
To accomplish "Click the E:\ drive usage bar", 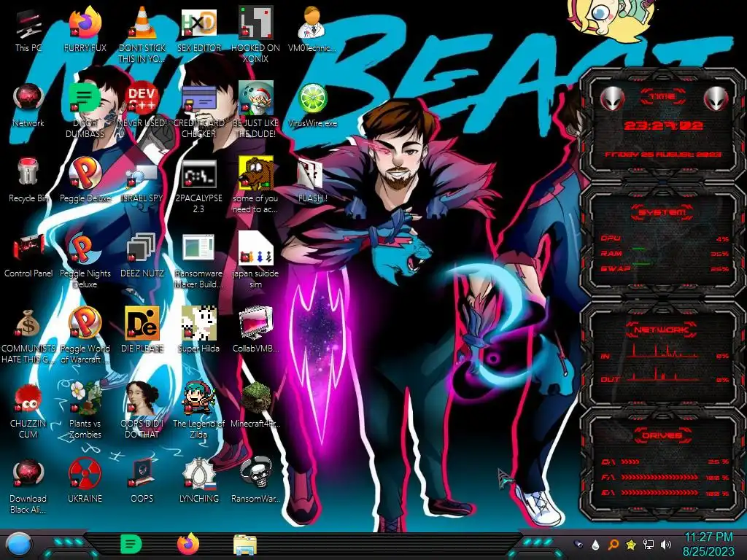I will pyautogui.click(x=659, y=493).
